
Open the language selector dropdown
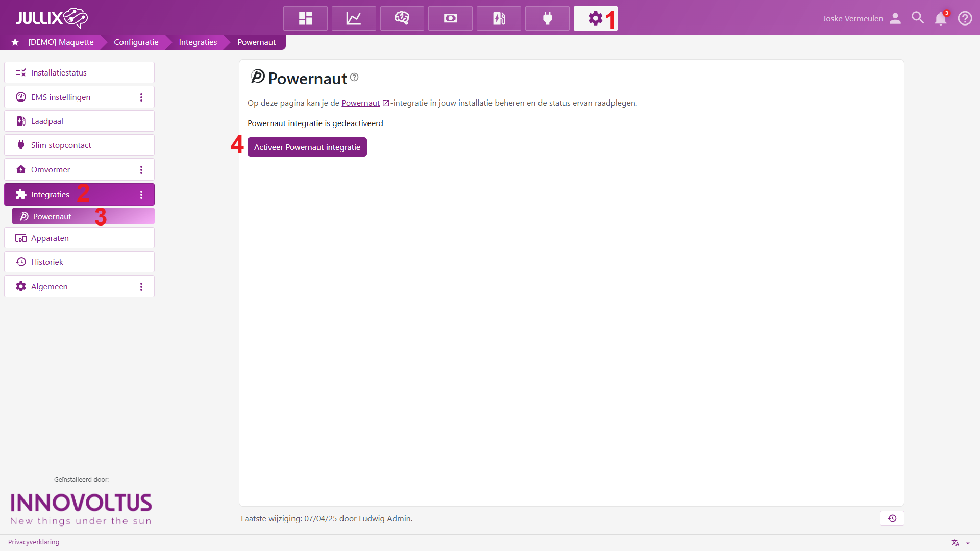point(960,543)
